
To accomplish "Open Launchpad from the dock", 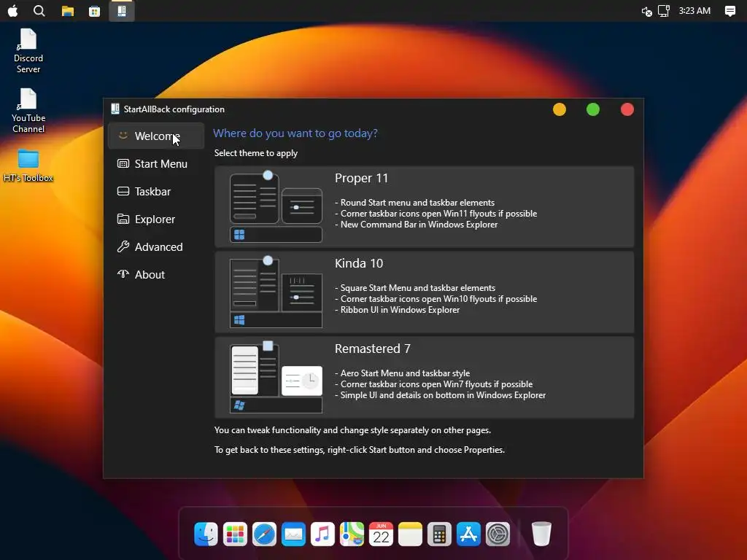I will (x=235, y=534).
